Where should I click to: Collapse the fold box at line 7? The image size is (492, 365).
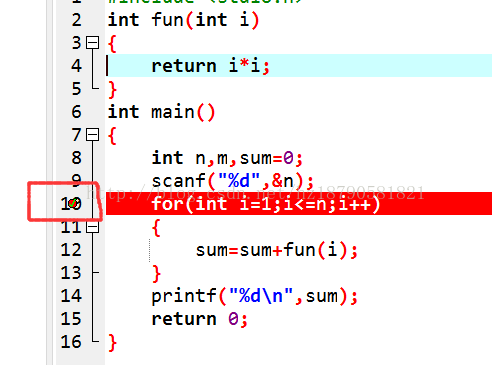(92, 135)
